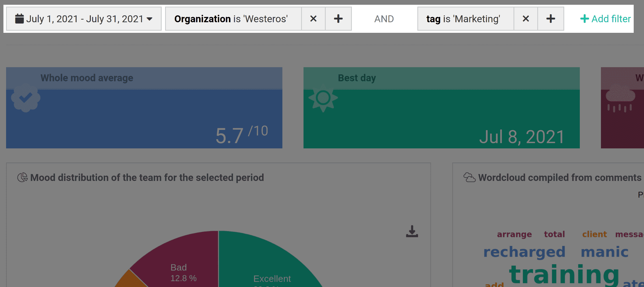Click the word 'client' in wordcloud
644x287 pixels.
[x=594, y=234]
